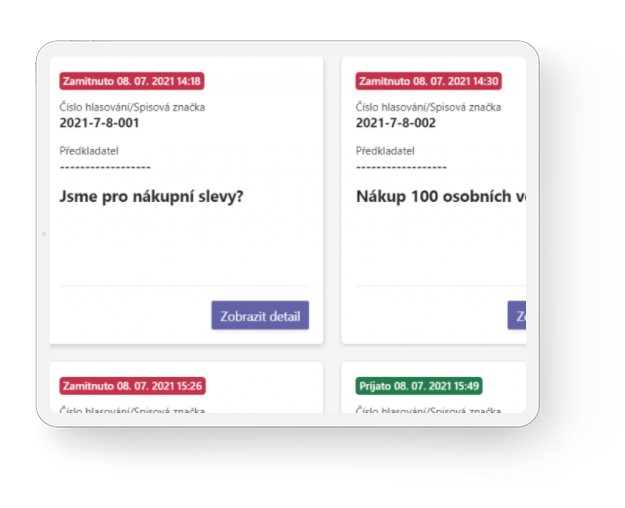
Task: Click the dashed submitter value under 2021-7-8-002
Action: pos(401,167)
